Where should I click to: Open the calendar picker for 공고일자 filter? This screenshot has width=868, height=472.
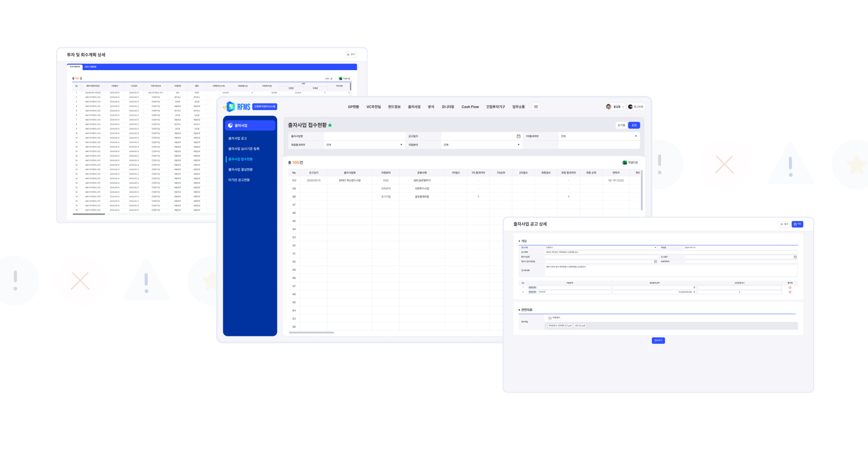pyautogui.click(x=519, y=136)
